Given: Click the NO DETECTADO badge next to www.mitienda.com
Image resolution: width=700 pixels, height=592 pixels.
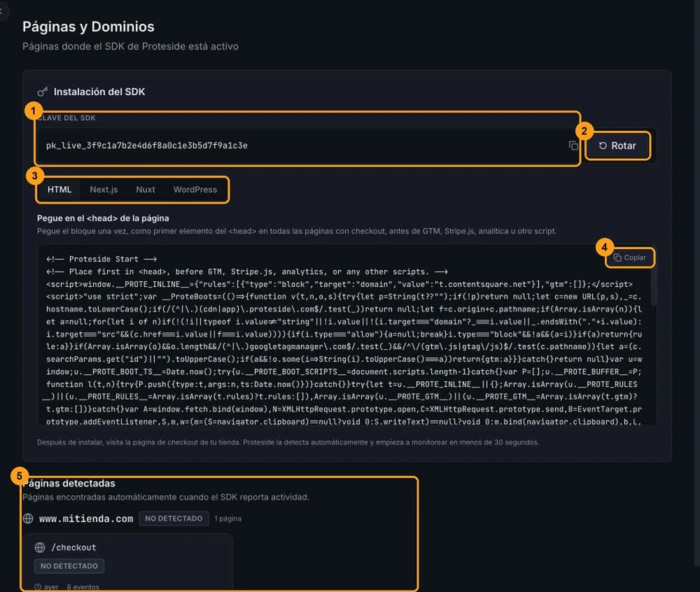Looking at the screenshot, I should pyautogui.click(x=174, y=519).
